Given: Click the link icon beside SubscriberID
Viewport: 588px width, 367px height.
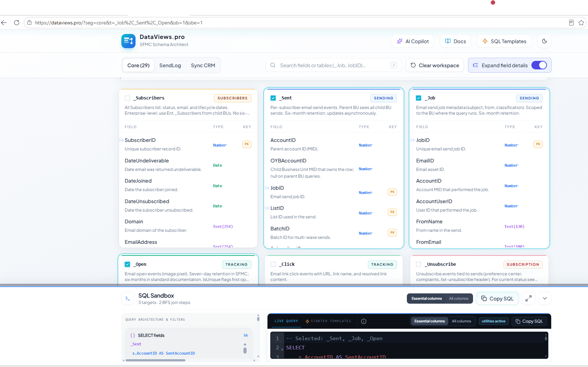Looking at the screenshot, I should [121, 140].
